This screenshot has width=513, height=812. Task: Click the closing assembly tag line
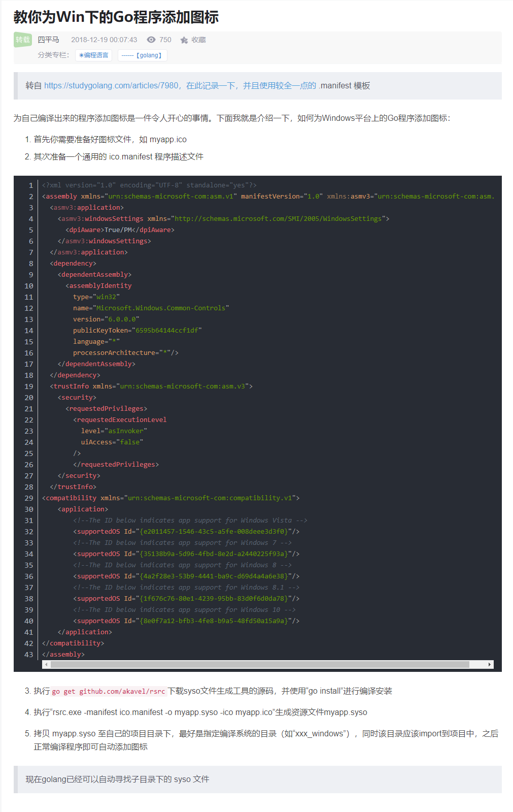coord(63,655)
